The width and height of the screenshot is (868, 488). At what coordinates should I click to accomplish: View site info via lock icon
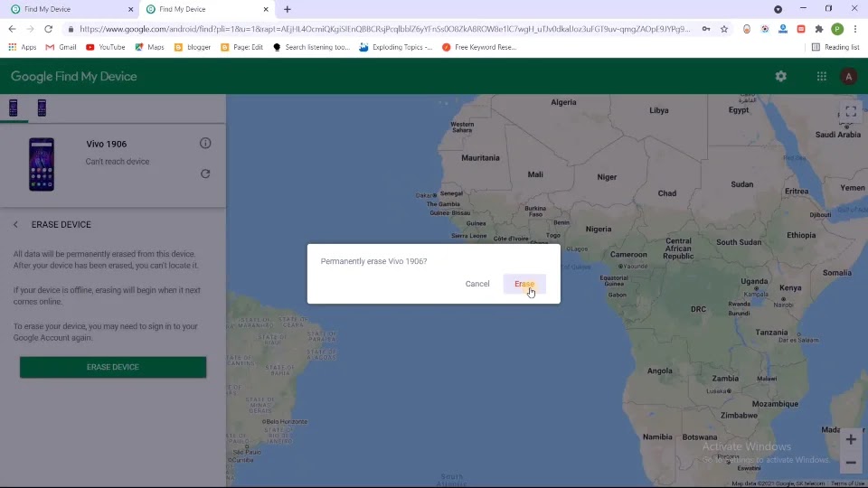pos(71,29)
